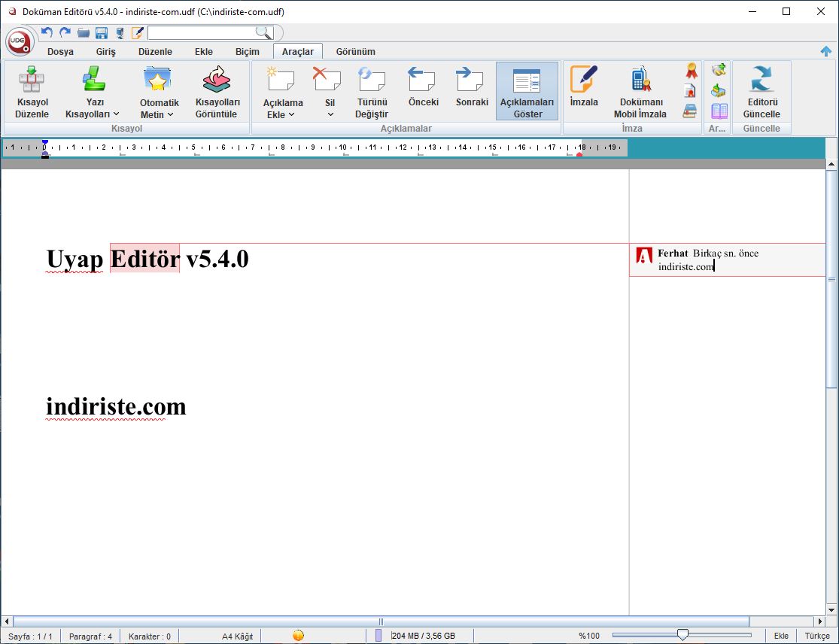Click the stacked books icon in İmza group

click(x=690, y=111)
